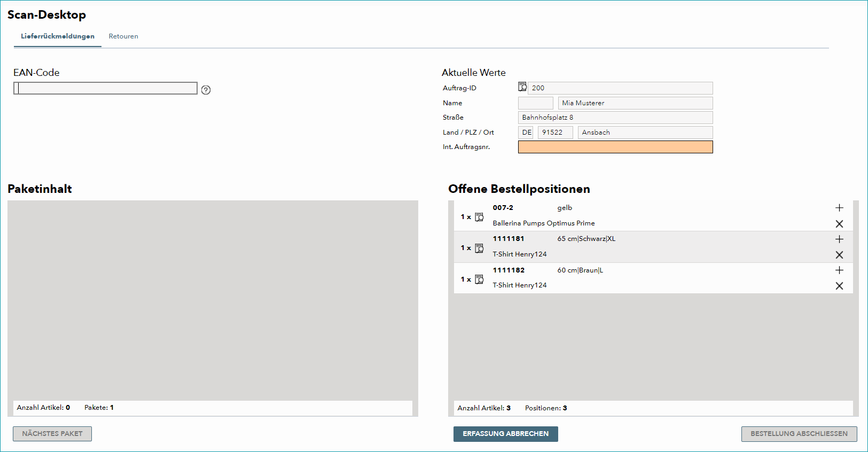Remove the Ballerina Pumps Optimus Prime position

pos(839,224)
